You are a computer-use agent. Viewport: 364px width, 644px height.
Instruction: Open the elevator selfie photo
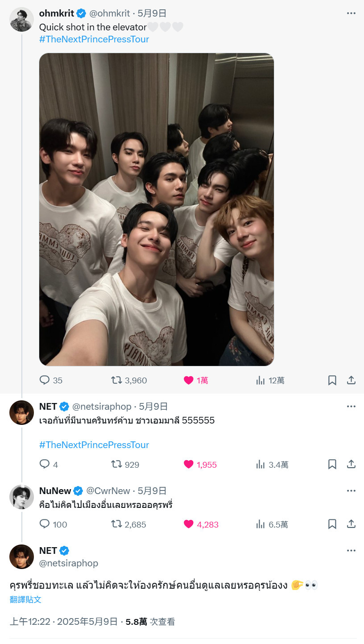(x=157, y=209)
